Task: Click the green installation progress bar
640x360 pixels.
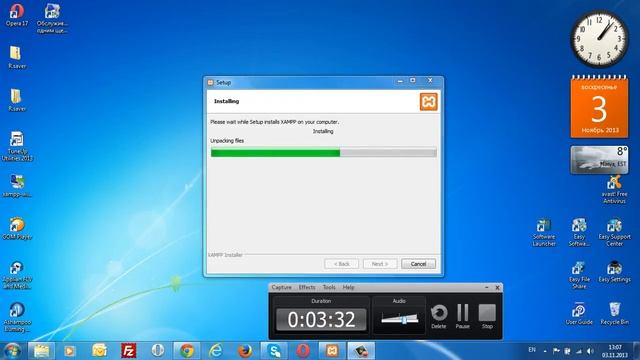Action: tap(324, 153)
